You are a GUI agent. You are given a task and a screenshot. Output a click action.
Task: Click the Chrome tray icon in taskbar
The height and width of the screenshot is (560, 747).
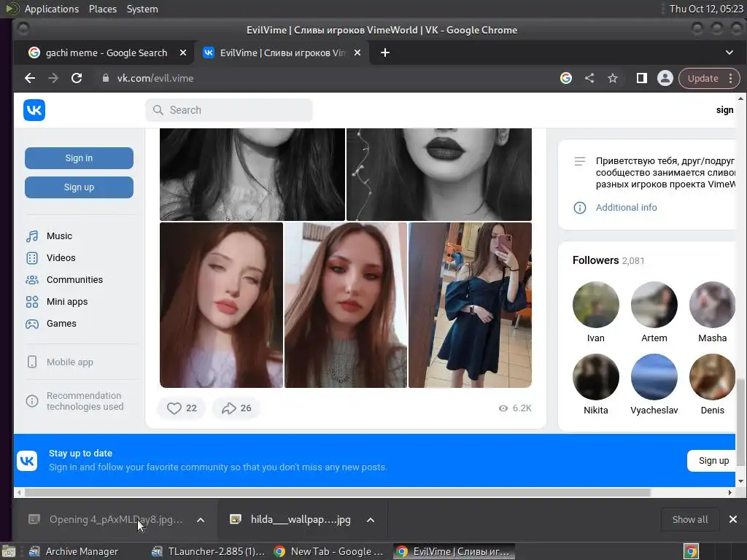tap(691, 551)
